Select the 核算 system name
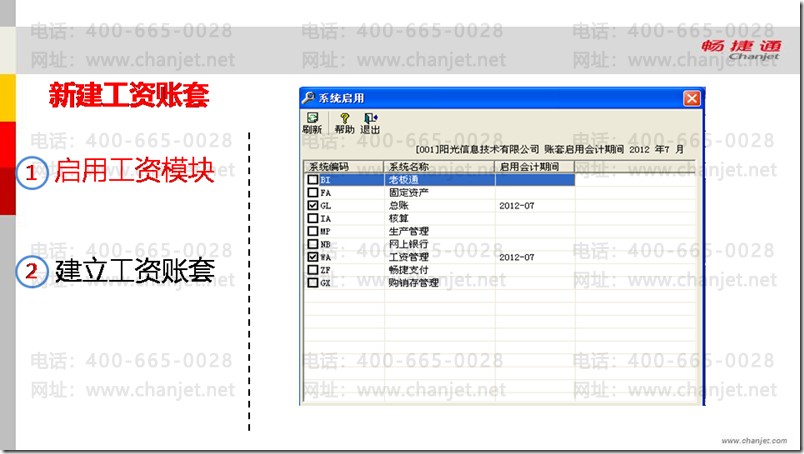Viewport: 804px width, 454px height. pyautogui.click(x=398, y=218)
